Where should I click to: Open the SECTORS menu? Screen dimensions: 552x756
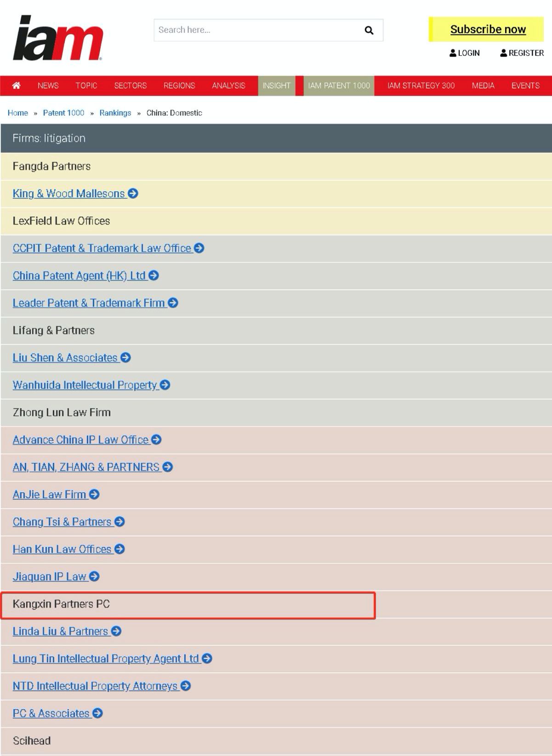coord(131,85)
